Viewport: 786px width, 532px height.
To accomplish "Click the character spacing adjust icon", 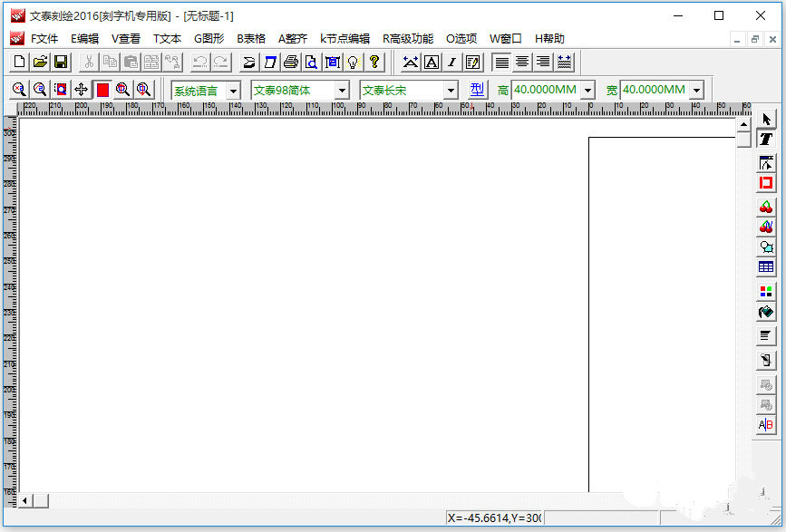I will tap(411, 63).
